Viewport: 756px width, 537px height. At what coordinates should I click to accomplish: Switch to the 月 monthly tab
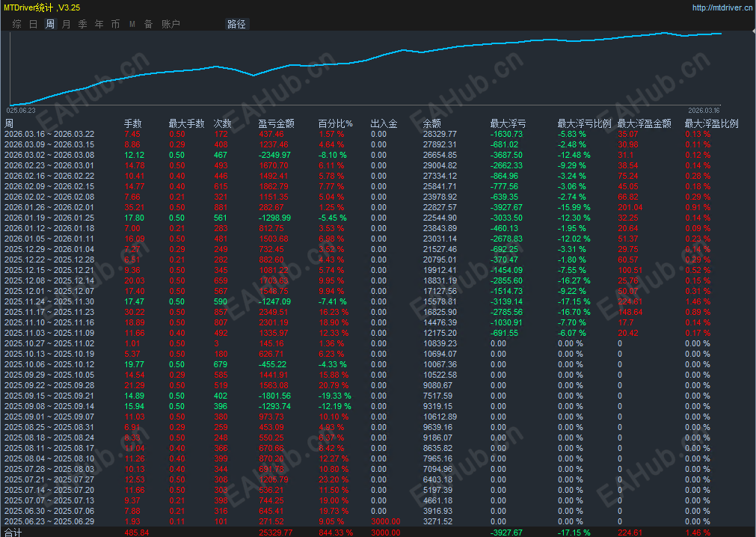66,24
